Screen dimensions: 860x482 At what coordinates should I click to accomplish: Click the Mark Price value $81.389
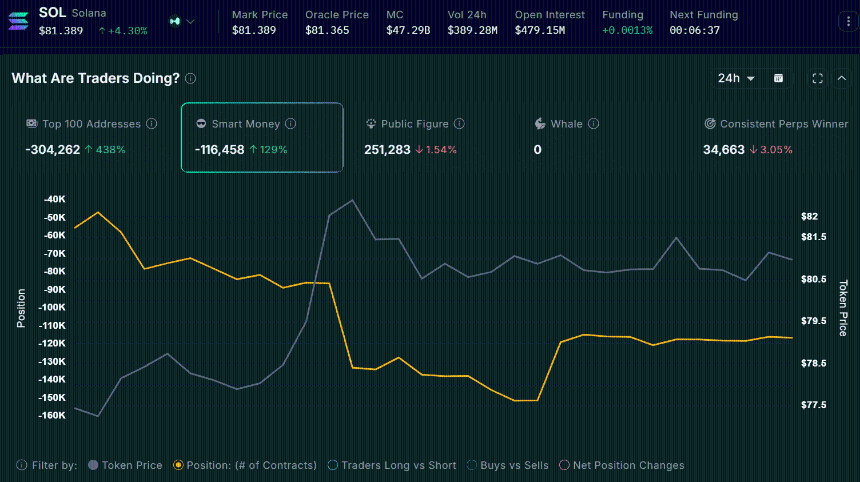point(254,31)
